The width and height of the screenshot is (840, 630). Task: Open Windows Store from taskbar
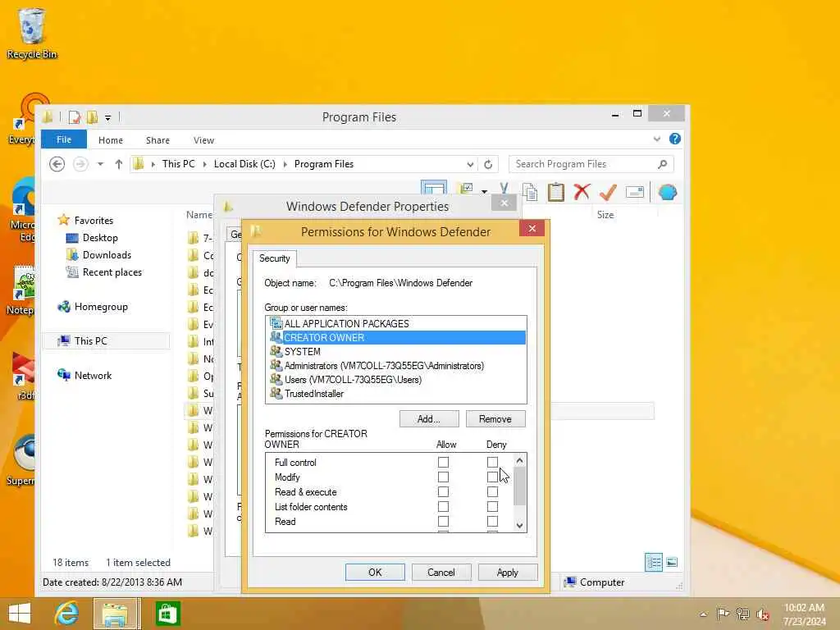(x=167, y=614)
